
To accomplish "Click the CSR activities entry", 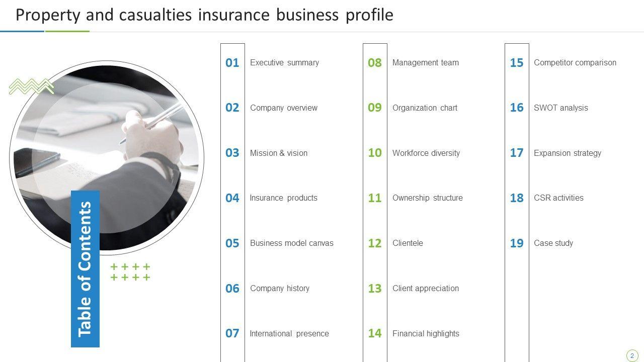I will coord(558,198).
